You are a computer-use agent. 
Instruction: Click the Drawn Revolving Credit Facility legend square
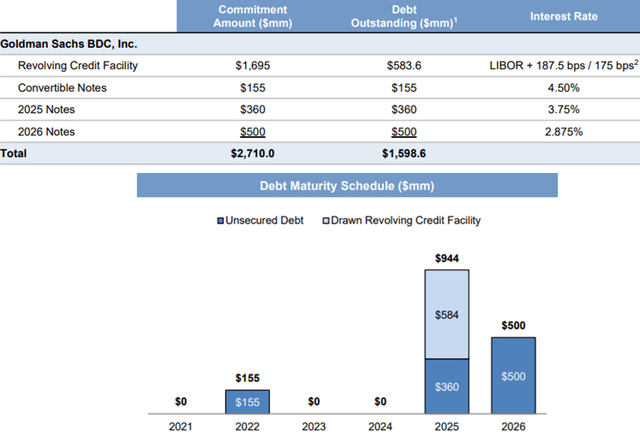(x=326, y=221)
